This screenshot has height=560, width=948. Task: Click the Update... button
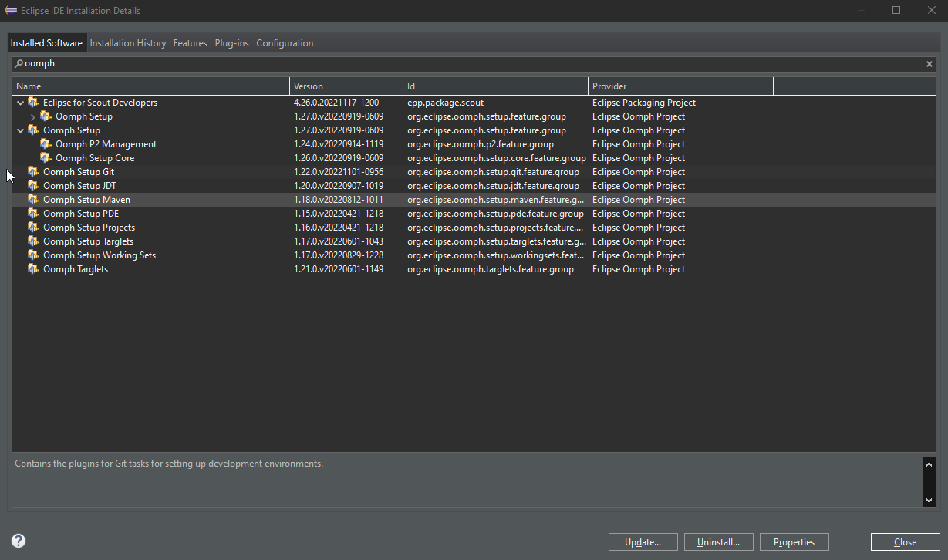643,542
